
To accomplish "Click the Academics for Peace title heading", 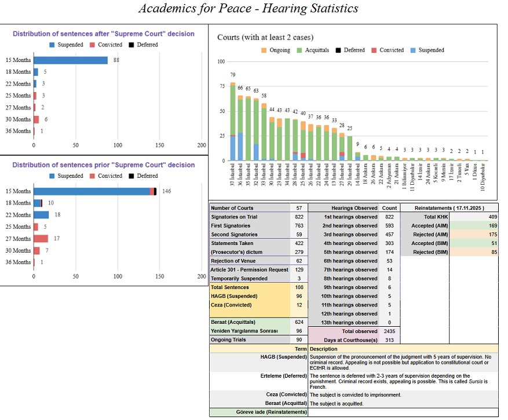I will (248, 9).
